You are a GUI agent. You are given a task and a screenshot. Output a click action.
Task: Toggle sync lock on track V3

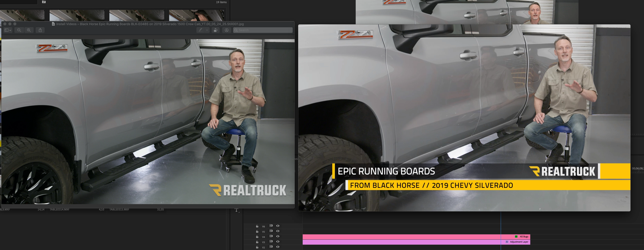(x=271, y=241)
